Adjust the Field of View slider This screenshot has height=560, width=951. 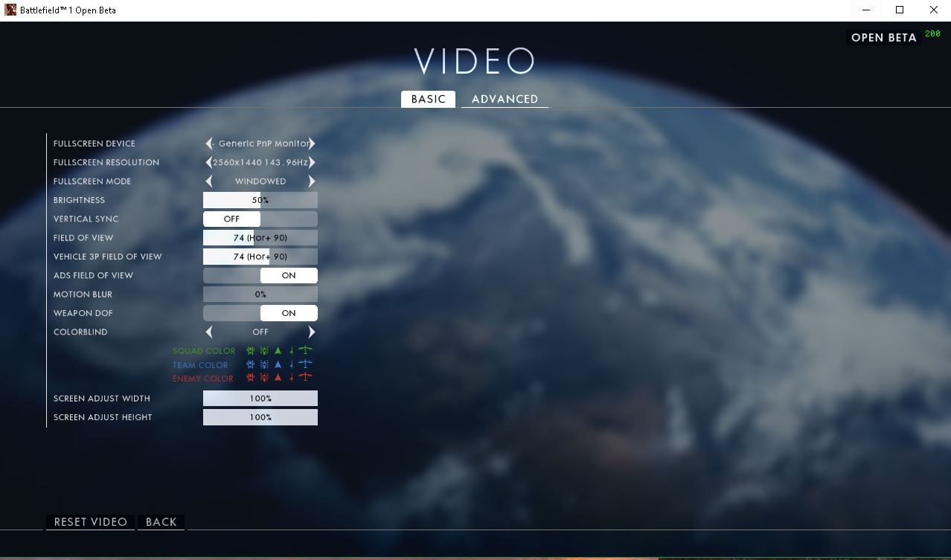(260, 237)
